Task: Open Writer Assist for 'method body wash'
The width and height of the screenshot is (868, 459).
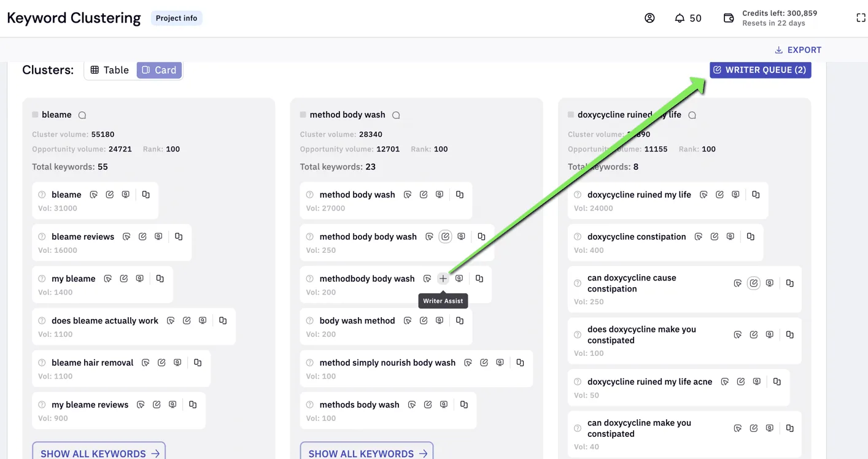Action: tap(424, 195)
